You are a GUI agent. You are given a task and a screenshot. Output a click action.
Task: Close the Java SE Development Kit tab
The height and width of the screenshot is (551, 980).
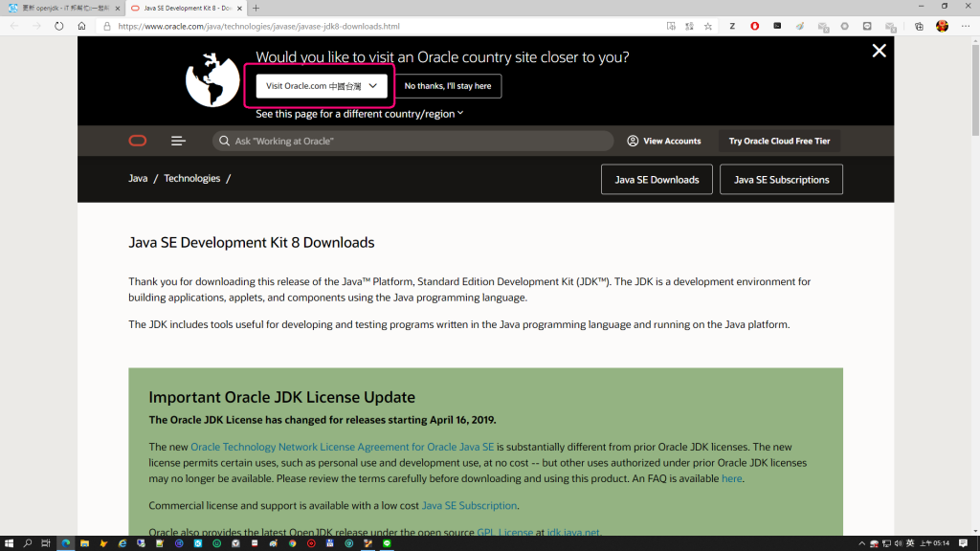pos(239,8)
